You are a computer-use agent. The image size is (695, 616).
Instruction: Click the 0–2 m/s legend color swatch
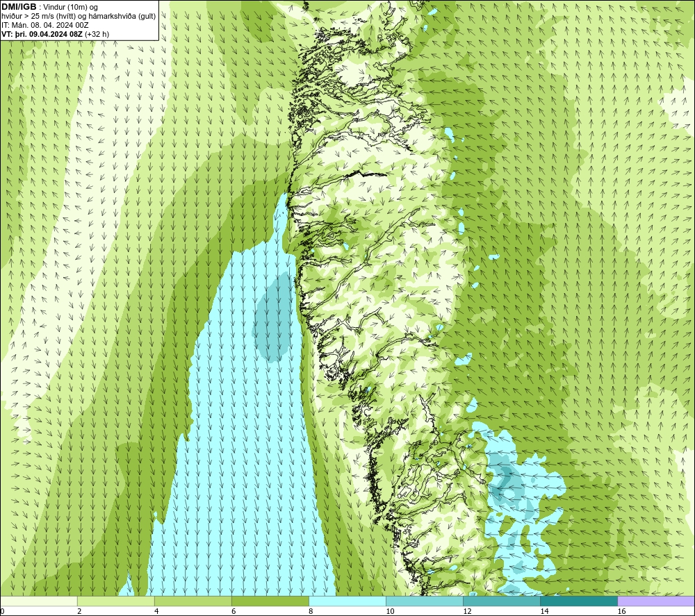coord(39,601)
